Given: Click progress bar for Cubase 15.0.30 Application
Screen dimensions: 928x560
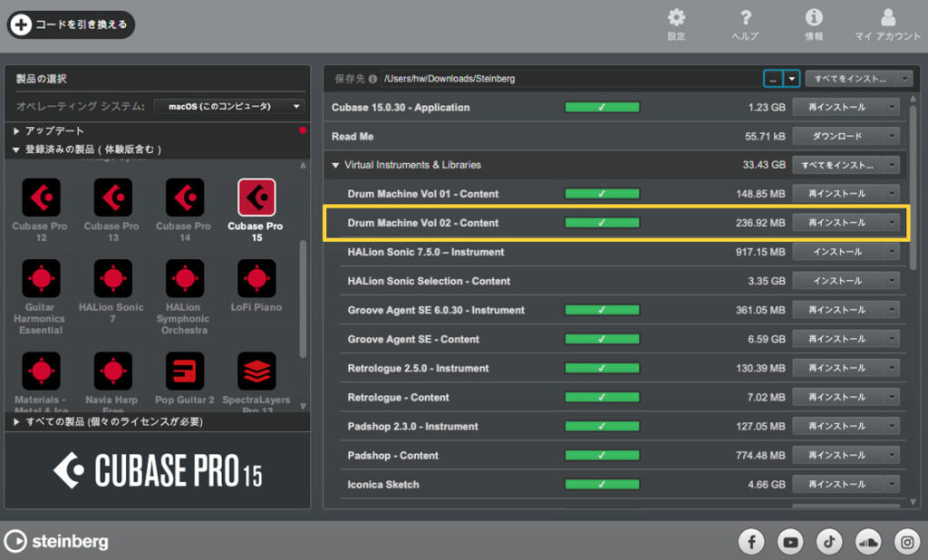Looking at the screenshot, I should pos(602,107).
